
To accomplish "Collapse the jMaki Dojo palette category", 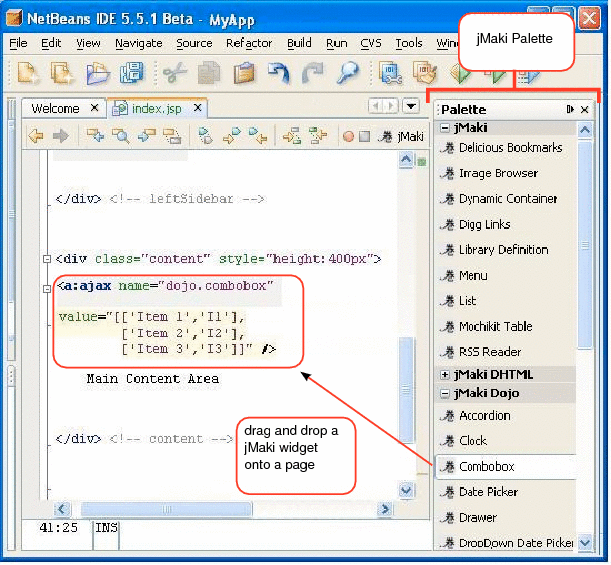I will [445, 393].
